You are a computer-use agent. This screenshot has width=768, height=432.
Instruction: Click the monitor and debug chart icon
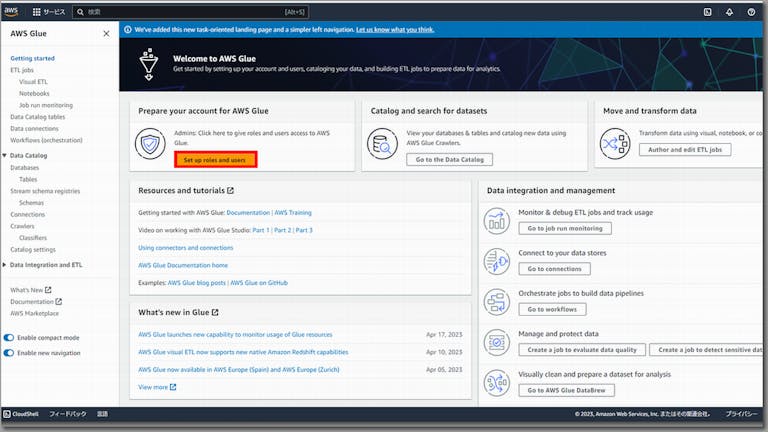coord(497,221)
